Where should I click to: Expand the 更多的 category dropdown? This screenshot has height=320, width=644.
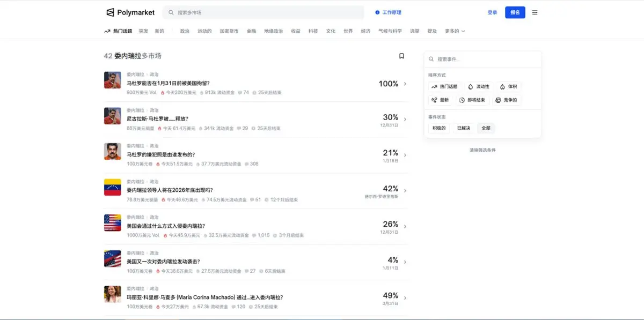point(455,31)
